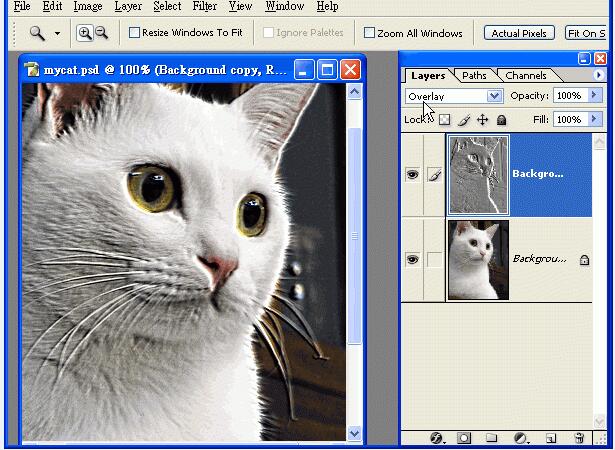Open the Layers palette flyout menu arrow
This screenshot has height=450, width=615.
pos(599,75)
